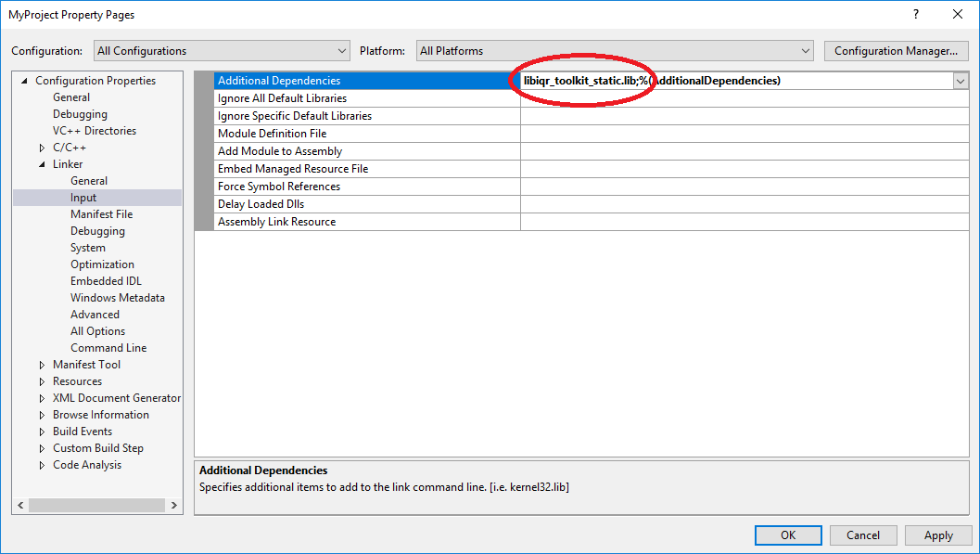This screenshot has width=980, height=554.
Task: Expand the C/C++ tree node
Action: click(41, 147)
